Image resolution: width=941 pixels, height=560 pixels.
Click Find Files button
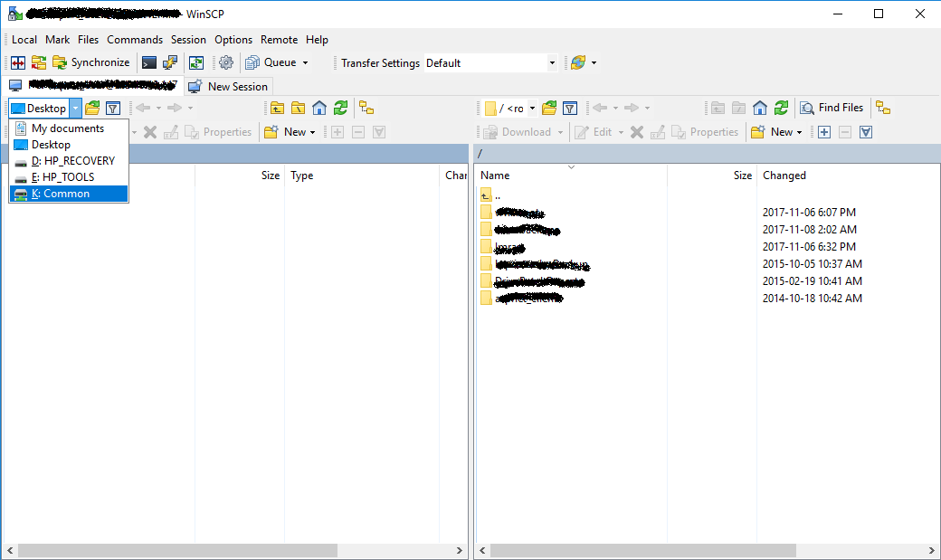click(832, 108)
